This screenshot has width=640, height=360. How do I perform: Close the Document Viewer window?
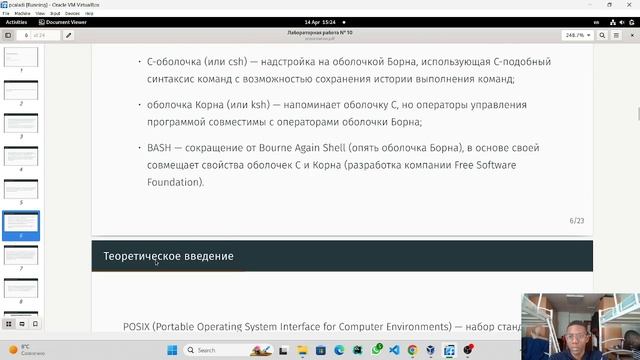pyautogui.click(x=632, y=36)
